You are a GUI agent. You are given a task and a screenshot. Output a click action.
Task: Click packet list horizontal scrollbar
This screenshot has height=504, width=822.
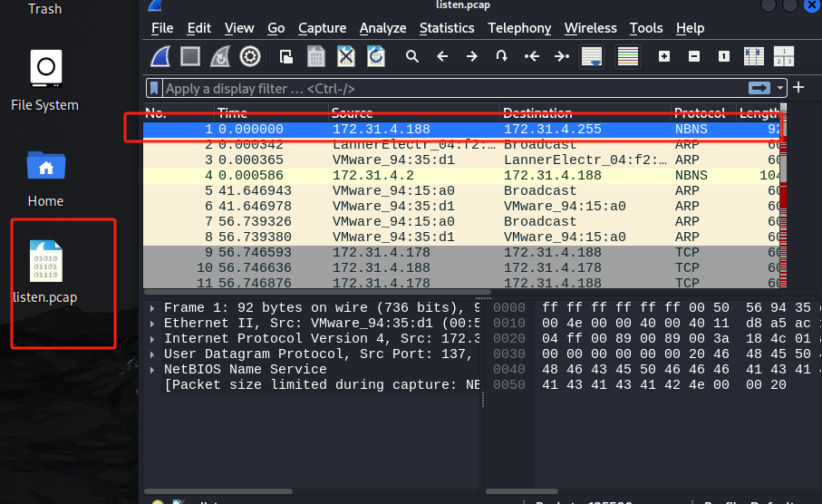318,292
